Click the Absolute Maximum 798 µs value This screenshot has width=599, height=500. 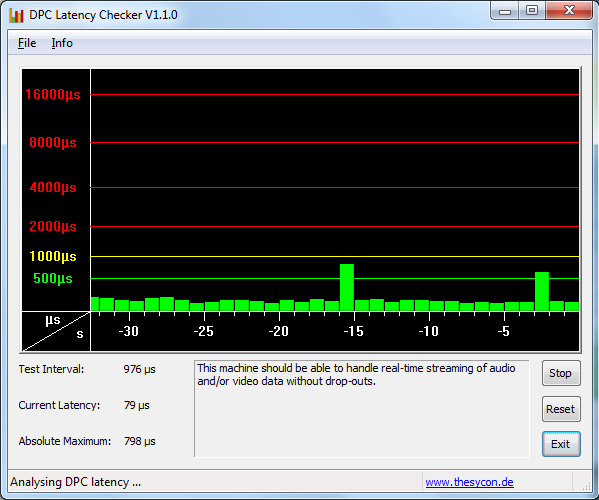(139, 442)
